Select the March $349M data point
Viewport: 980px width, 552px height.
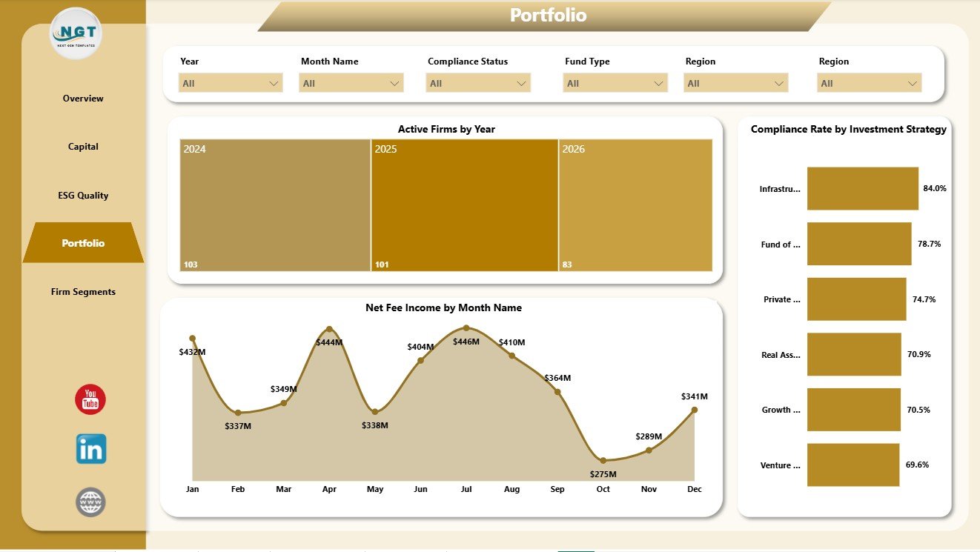(284, 403)
